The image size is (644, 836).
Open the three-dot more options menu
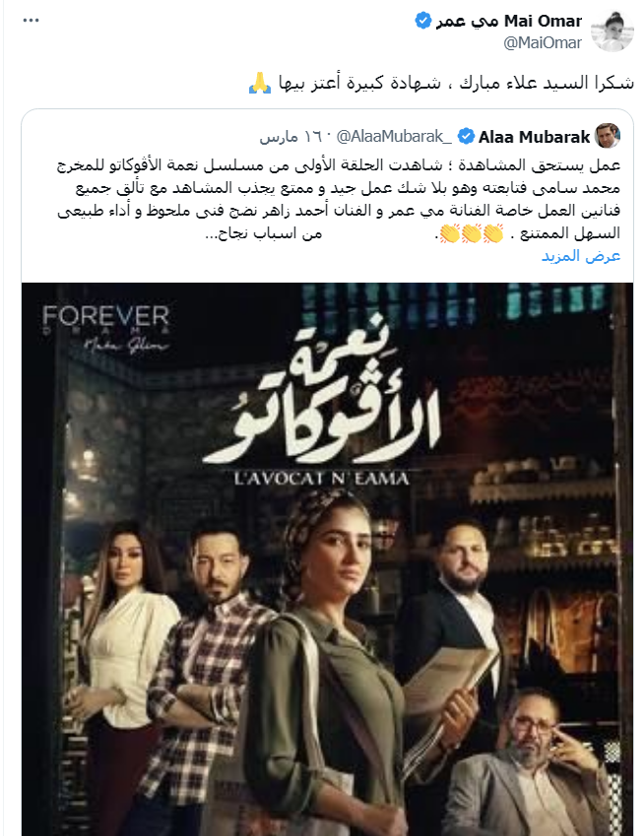click(x=31, y=21)
